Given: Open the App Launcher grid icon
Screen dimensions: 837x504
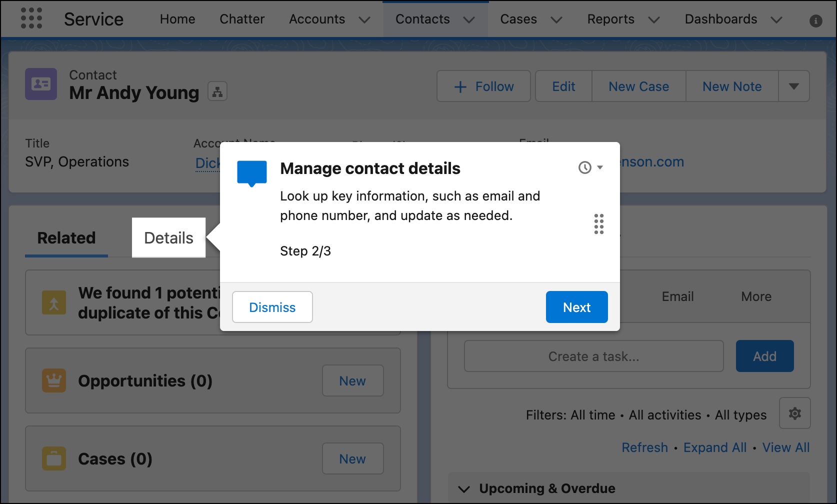Looking at the screenshot, I should pos(31,18).
